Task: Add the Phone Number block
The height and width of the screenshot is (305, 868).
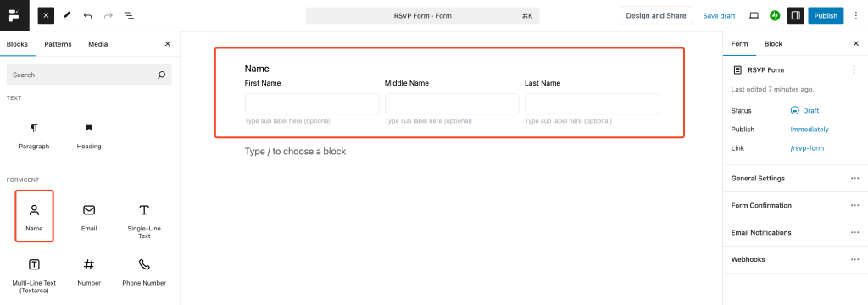Action: click(144, 271)
